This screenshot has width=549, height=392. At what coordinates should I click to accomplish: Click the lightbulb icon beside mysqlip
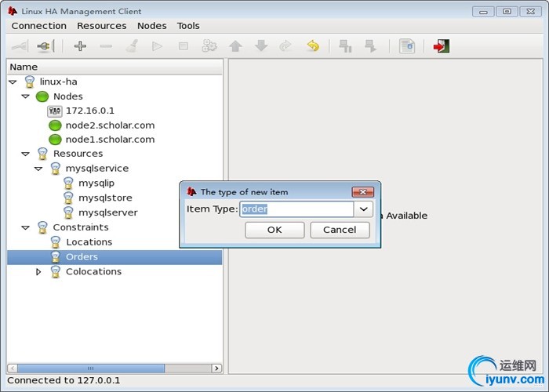tap(68, 183)
